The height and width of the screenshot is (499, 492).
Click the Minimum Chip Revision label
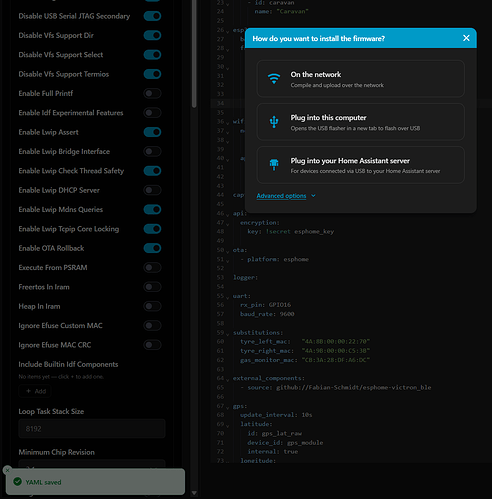(57, 452)
